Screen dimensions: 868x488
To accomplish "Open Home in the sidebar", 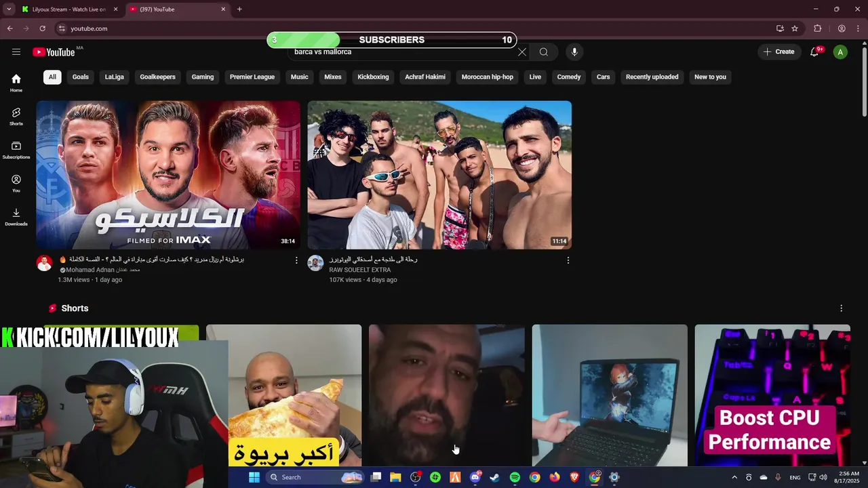I will pyautogui.click(x=16, y=83).
